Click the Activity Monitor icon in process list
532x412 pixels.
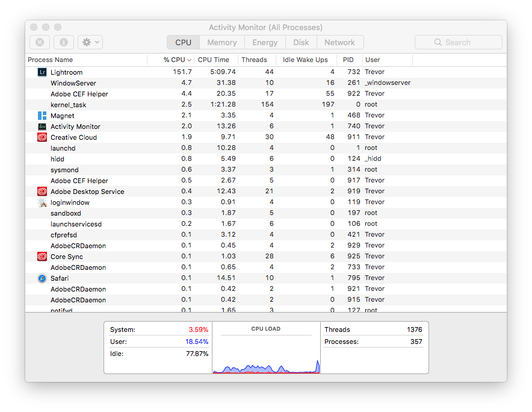42,126
